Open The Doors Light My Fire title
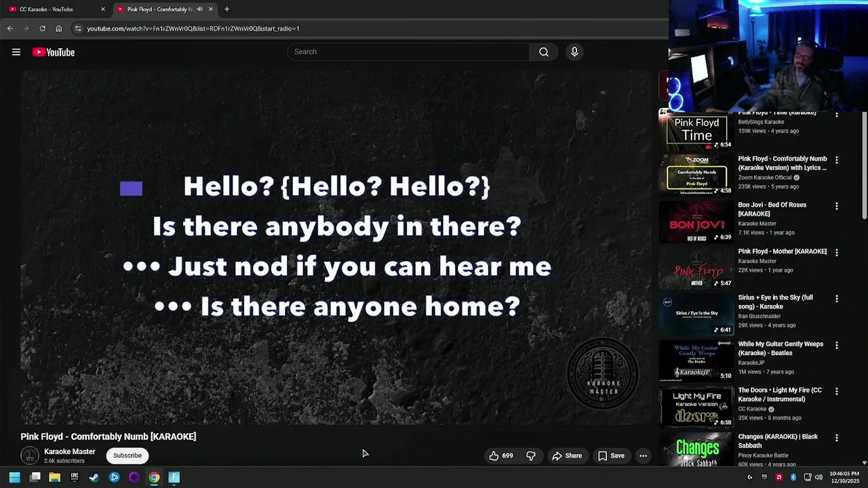868x488 pixels. click(x=780, y=394)
